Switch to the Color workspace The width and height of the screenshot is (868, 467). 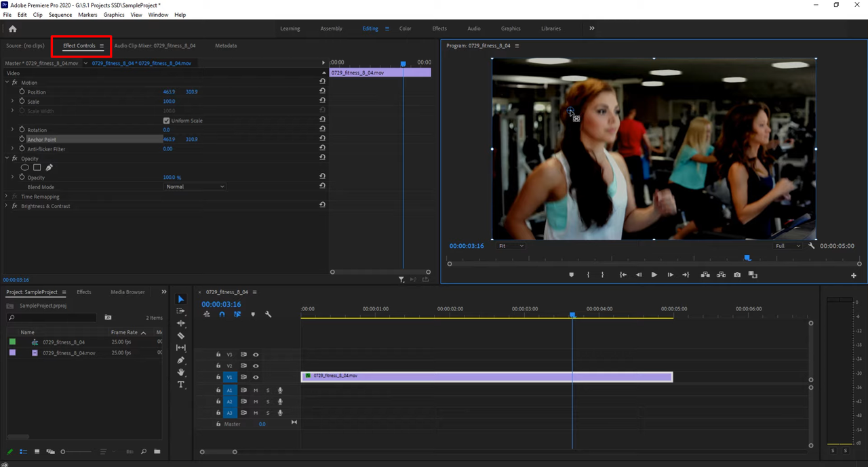point(405,28)
